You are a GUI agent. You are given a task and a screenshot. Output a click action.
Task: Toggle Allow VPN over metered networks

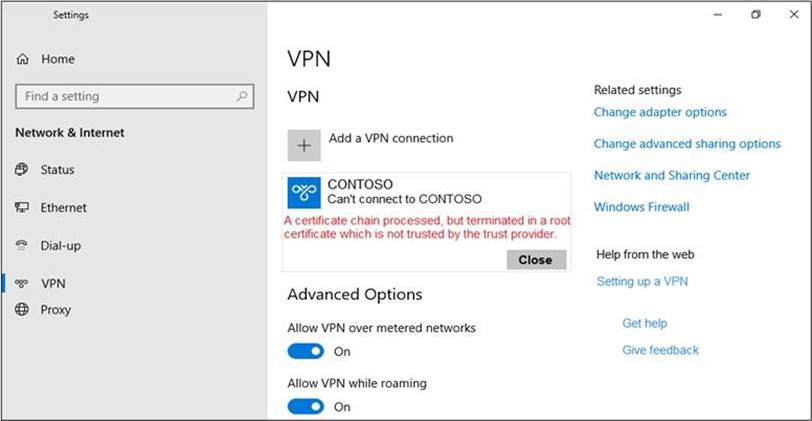[306, 351]
